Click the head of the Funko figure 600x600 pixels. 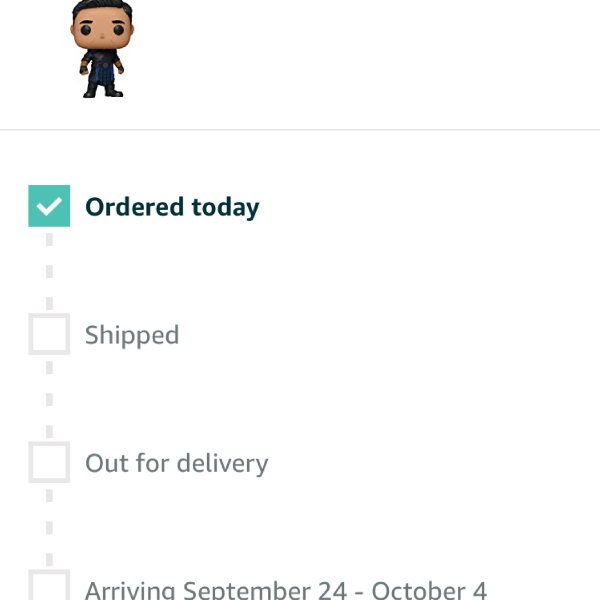pos(102,25)
